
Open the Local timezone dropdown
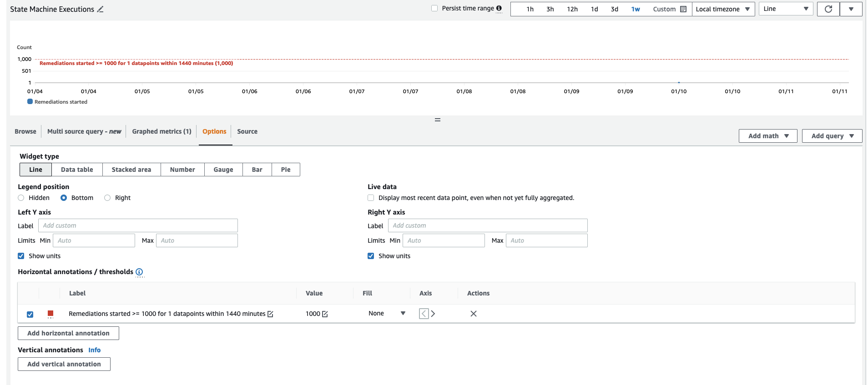[x=723, y=9]
